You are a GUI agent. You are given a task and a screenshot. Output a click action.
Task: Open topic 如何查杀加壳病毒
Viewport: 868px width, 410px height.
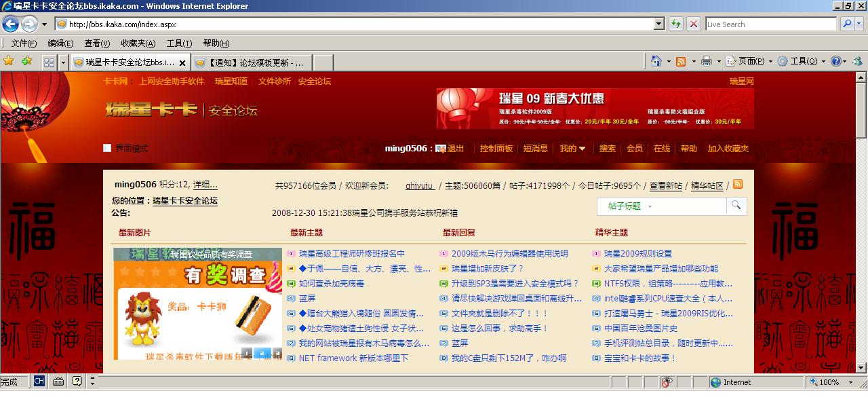coord(332,283)
